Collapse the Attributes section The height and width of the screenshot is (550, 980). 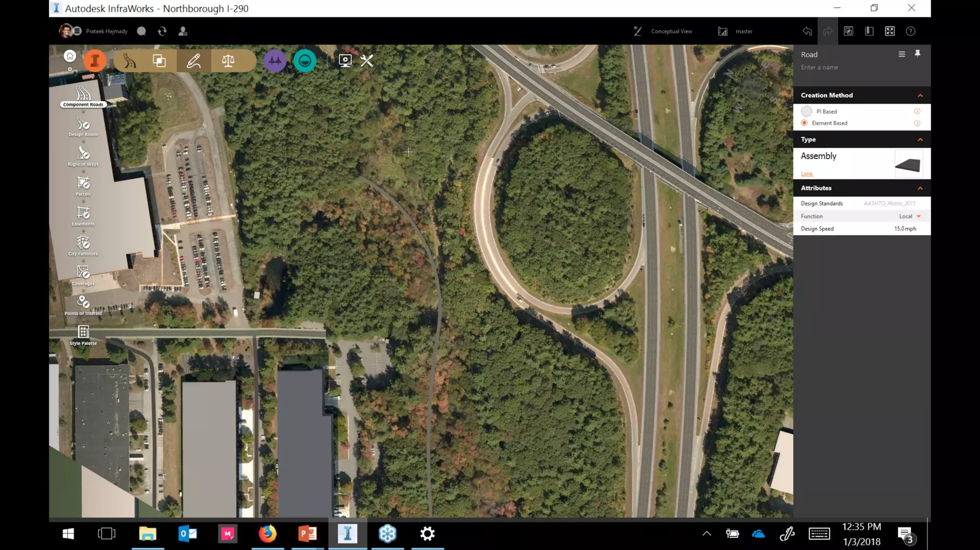(x=920, y=188)
